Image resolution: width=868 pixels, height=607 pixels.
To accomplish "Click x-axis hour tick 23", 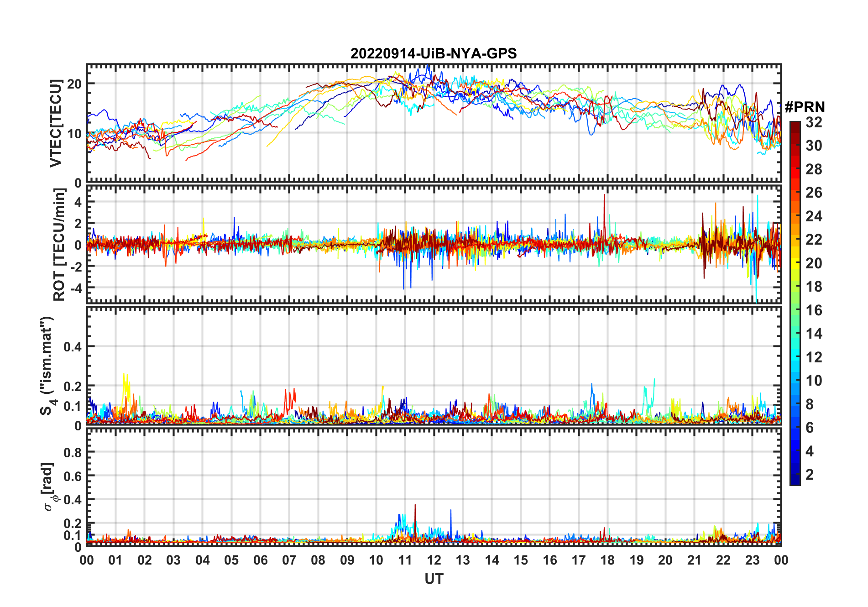I will pos(752,560).
